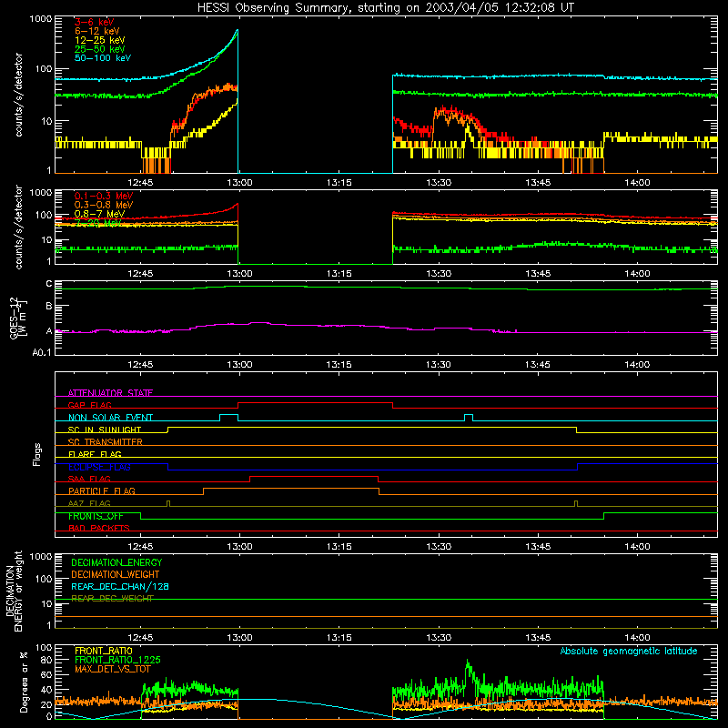Image resolution: width=728 pixels, height=728 pixels.
Task: Click the MAX_DET_VS_TOT legend label
Action: 113,669
